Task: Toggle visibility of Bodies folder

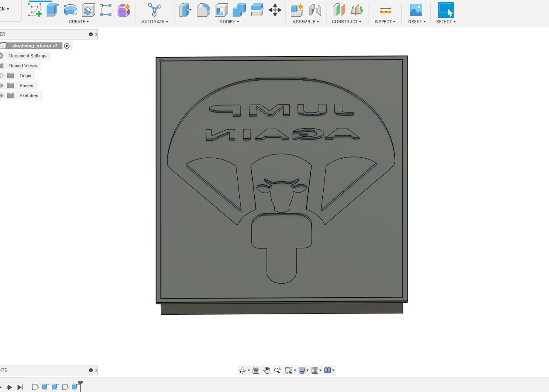Action: point(2,85)
